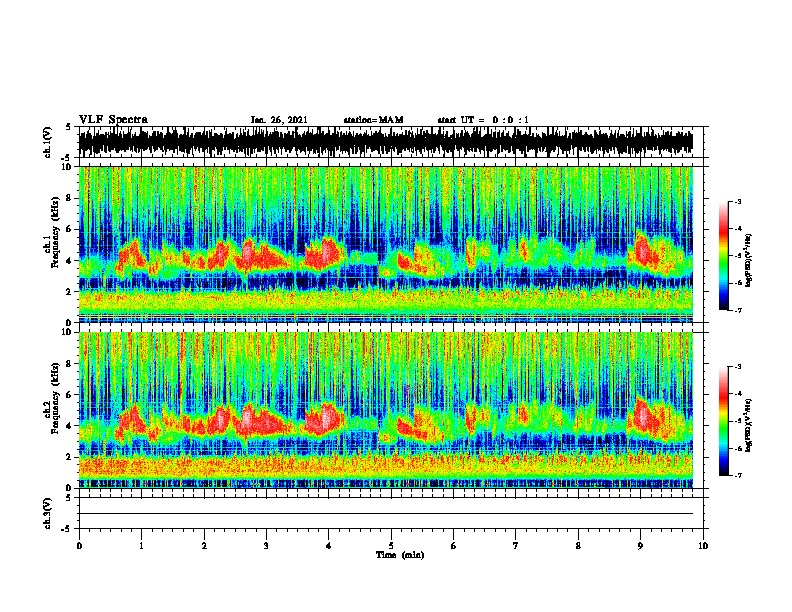Screen dimensions: 792x612
Task: Click the "ch.1(V)" axis label
Action: 48,142
